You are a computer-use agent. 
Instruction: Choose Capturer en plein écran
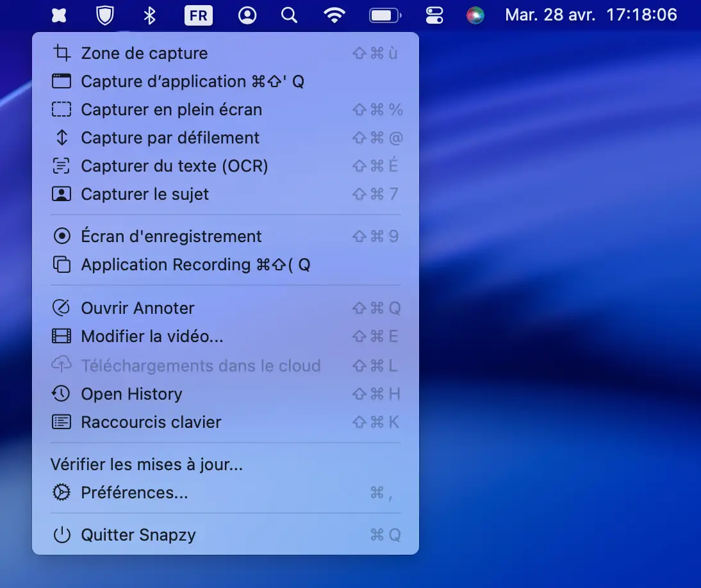coord(226,110)
